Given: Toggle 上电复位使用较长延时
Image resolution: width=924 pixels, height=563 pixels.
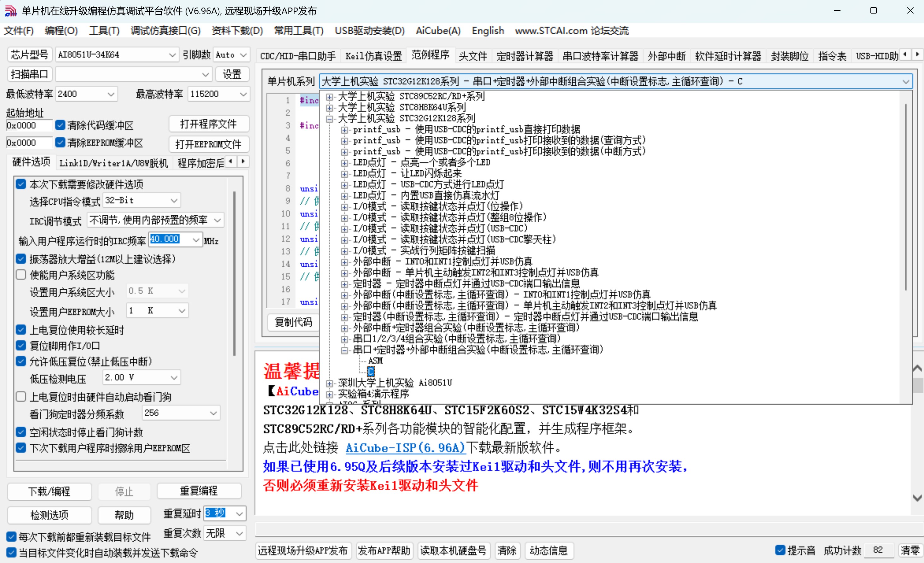Looking at the screenshot, I should coord(21,330).
